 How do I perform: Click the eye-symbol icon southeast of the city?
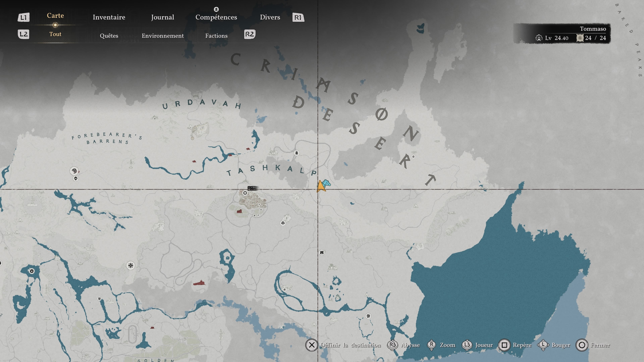coord(283,223)
